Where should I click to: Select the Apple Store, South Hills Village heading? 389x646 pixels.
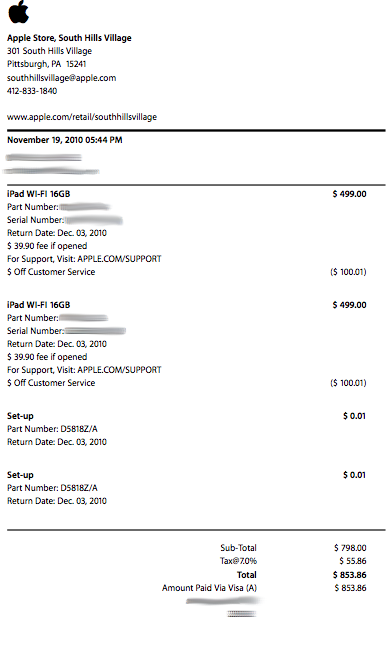point(69,38)
